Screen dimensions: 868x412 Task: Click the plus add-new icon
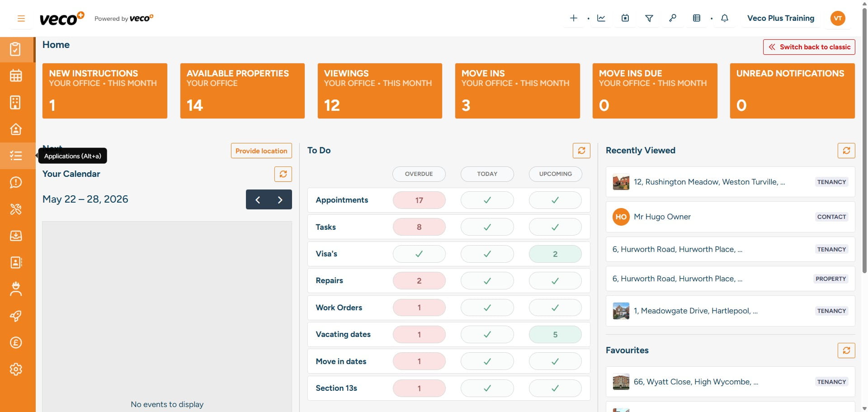pos(573,18)
